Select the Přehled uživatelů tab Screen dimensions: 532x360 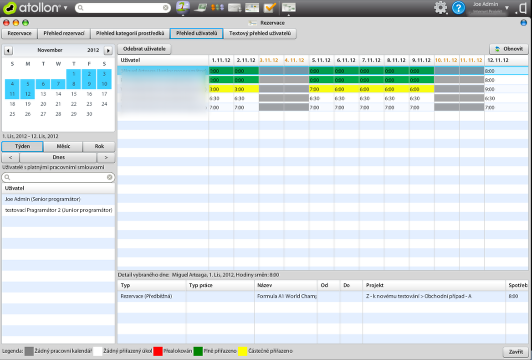pyautogui.click(x=196, y=33)
